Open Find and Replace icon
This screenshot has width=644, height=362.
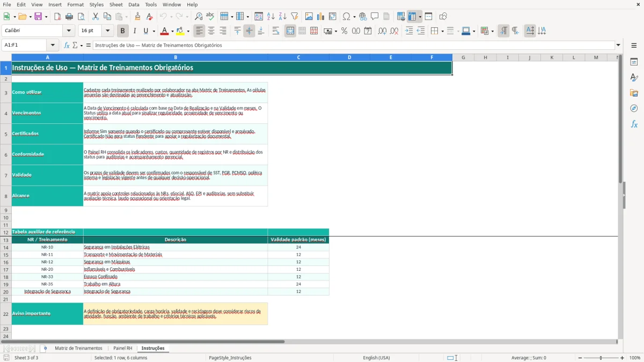[199, 17]
